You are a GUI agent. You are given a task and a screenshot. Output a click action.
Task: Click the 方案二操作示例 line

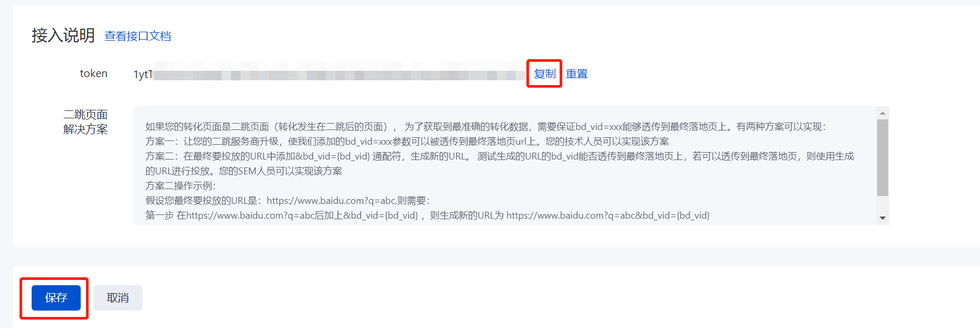[x=180, y=186]
